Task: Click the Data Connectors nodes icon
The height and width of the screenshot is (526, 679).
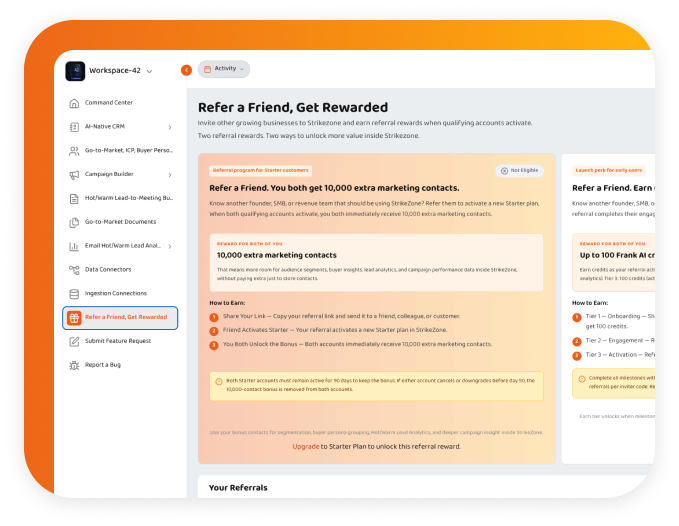Action: click(x=74, y=270)
